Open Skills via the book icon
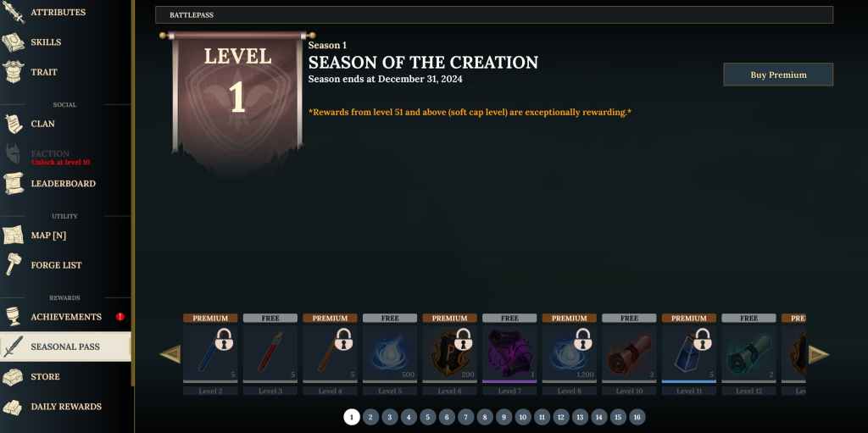Screen dimensions: 868x433 [14, 42]
